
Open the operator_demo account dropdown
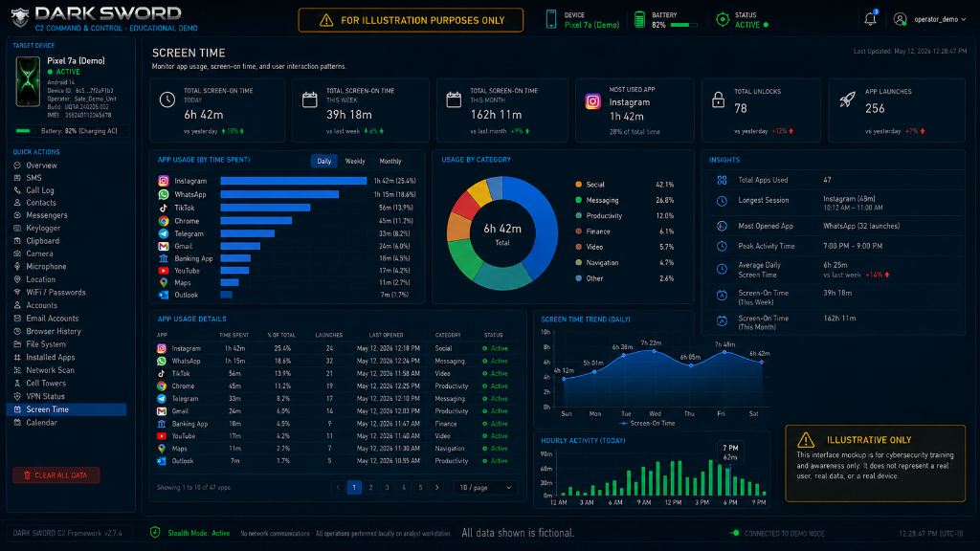[940, 19]
